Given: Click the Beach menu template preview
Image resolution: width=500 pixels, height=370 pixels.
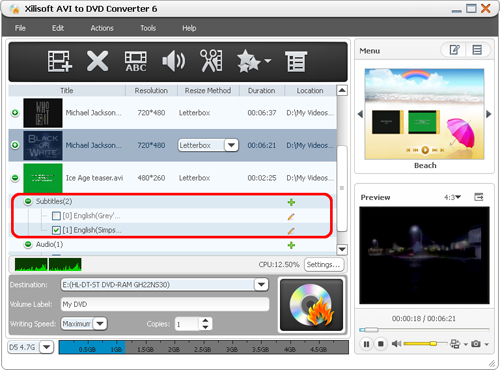Looking at the screenshot, I should pyautogui.click(x=424, y=114).
